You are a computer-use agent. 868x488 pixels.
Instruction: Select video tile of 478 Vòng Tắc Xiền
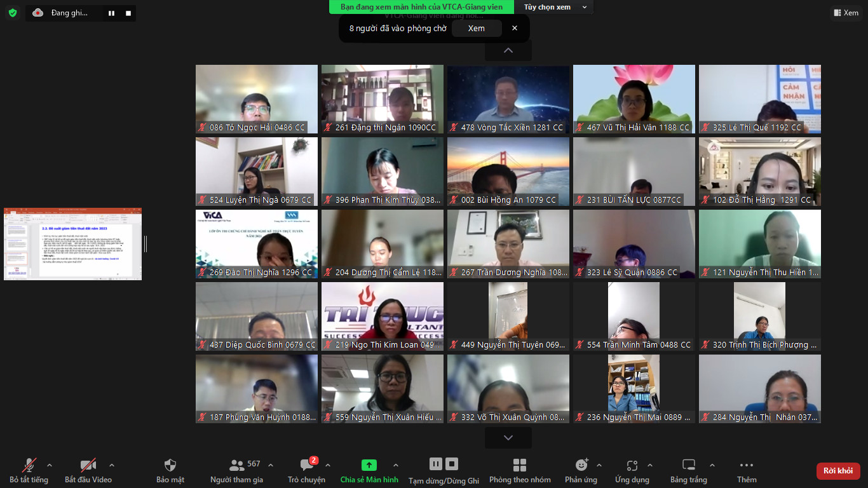click(x=508, y=99)
